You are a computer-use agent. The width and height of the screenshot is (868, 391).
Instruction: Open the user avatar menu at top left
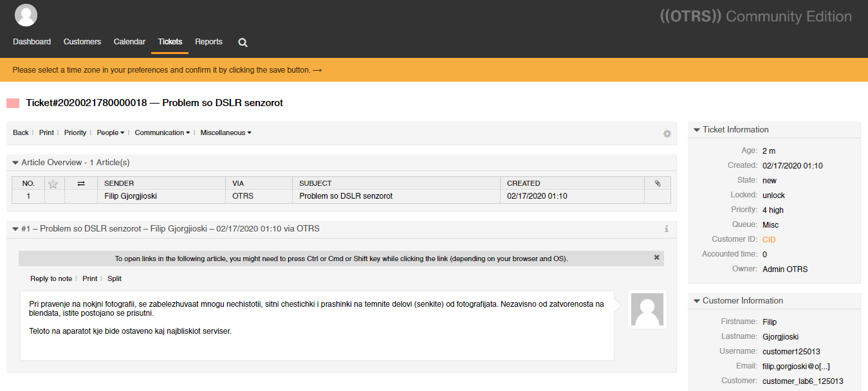click(x=26, y=15)
